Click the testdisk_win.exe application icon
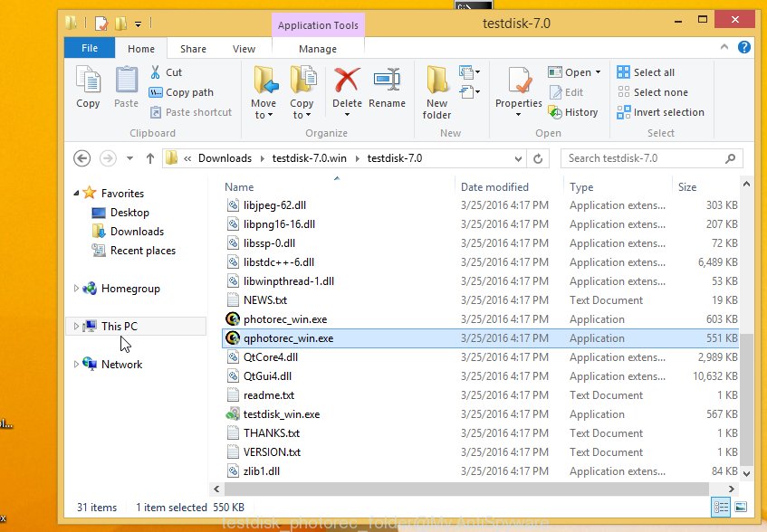Screen dimensions: 767x532 tap(233, 414)
